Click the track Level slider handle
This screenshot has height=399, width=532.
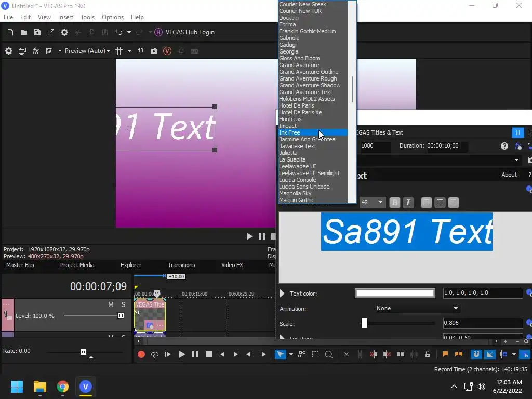121,316
